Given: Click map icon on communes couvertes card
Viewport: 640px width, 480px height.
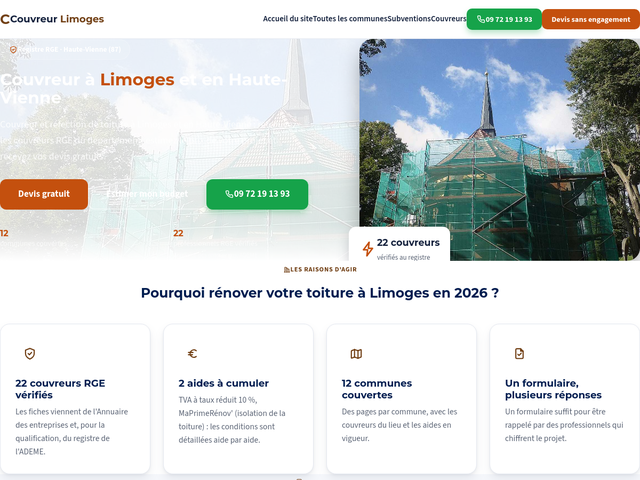Looking at the screenshot, I should point(356,354).
